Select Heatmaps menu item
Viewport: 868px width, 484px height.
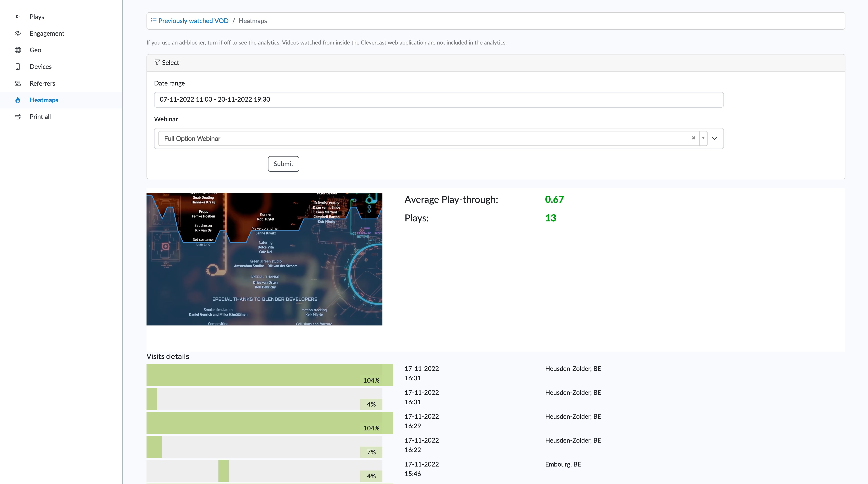click(x=44, y=100)
